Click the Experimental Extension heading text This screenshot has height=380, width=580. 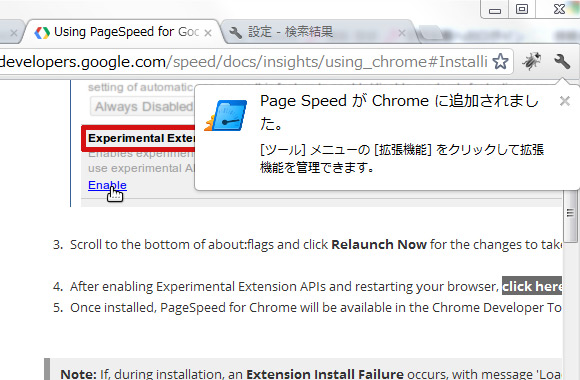(x=142, y=138)
